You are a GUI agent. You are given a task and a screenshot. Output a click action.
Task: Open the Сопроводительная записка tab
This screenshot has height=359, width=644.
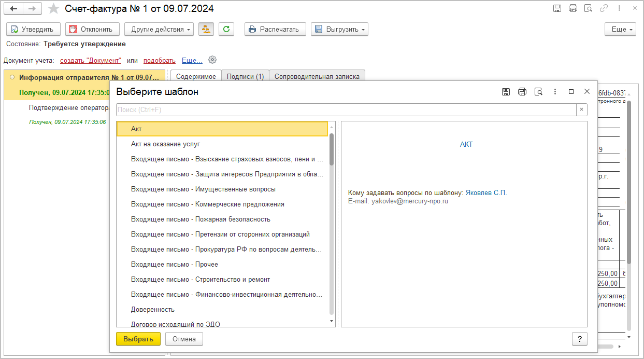pyautogui.click(x=317, y=76)
